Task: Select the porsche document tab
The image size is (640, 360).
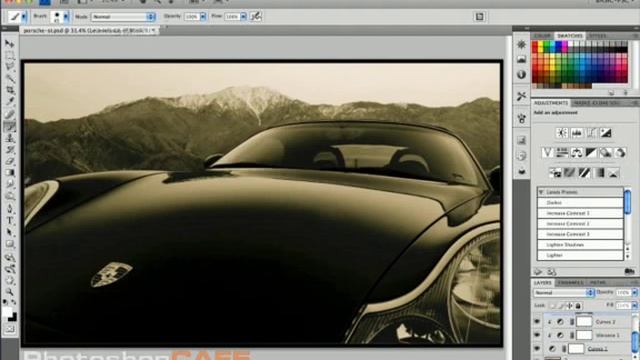Action: (x=89, y=30)
